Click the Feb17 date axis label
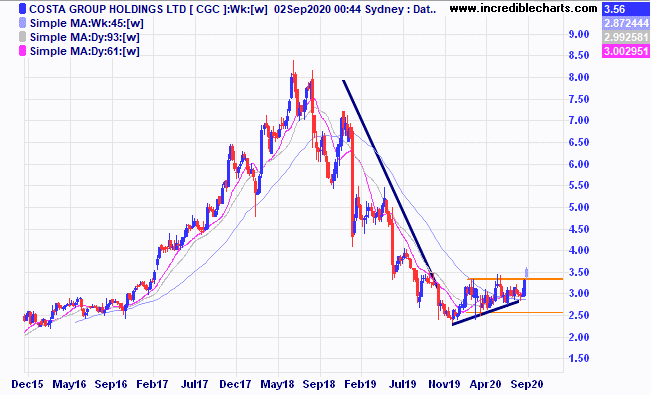 (152, 384)
